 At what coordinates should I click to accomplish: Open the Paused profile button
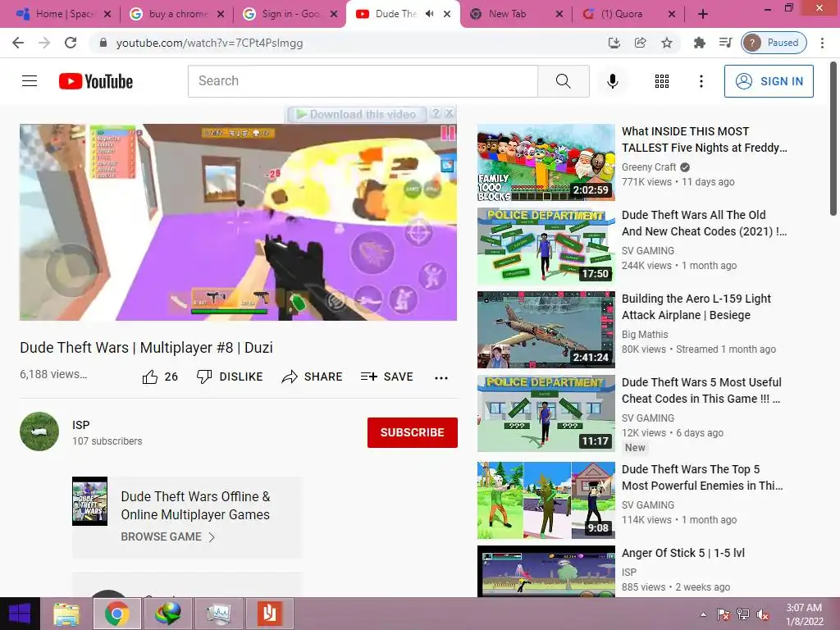774,43
